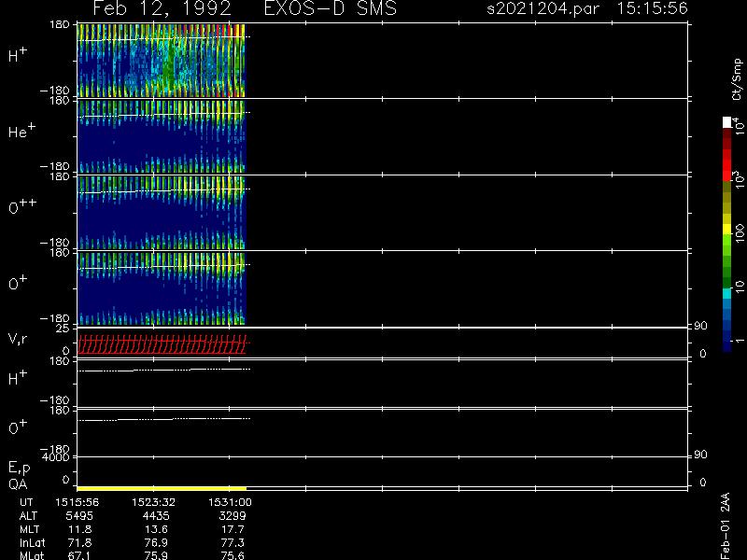This screenshot has width=747, height=560.
Task: Click the 'MLat' row header
Action: click(x=32, y=555)
